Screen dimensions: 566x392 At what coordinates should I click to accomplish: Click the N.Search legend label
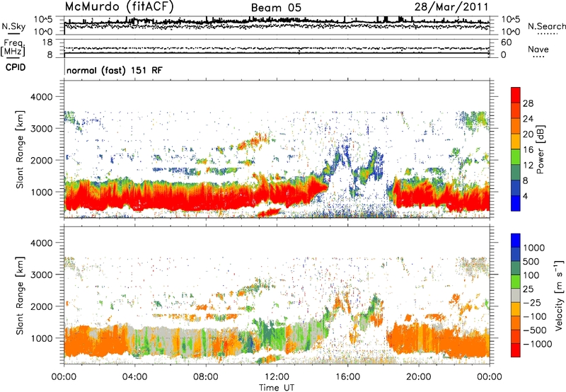pos(547,26)
